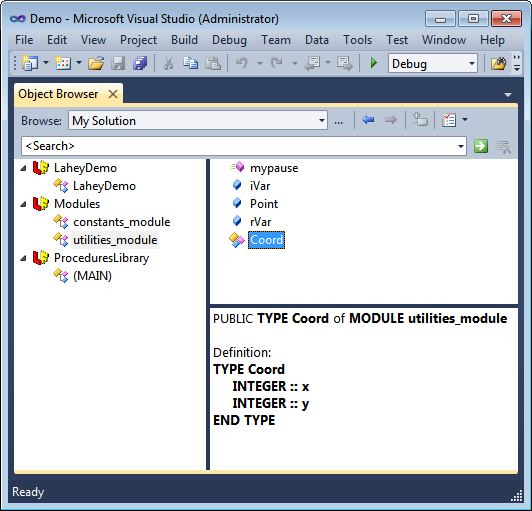Click the Save toolbar icon

[118, 63]
